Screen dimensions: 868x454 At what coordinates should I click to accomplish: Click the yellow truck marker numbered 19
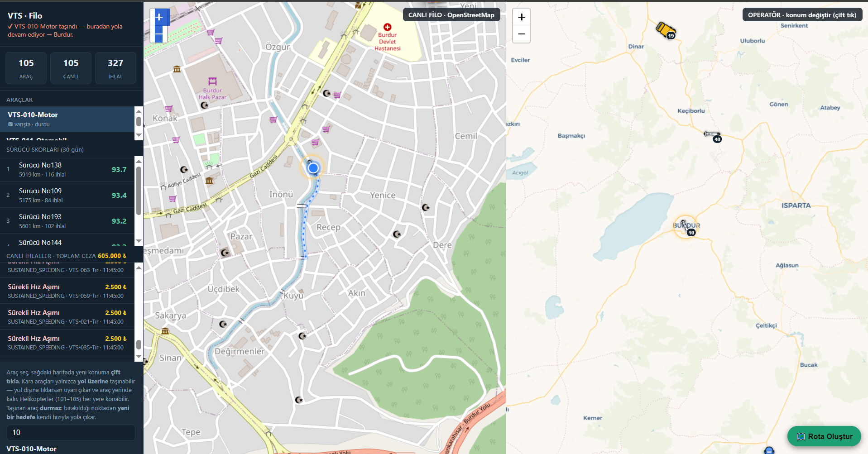point(666,30)
